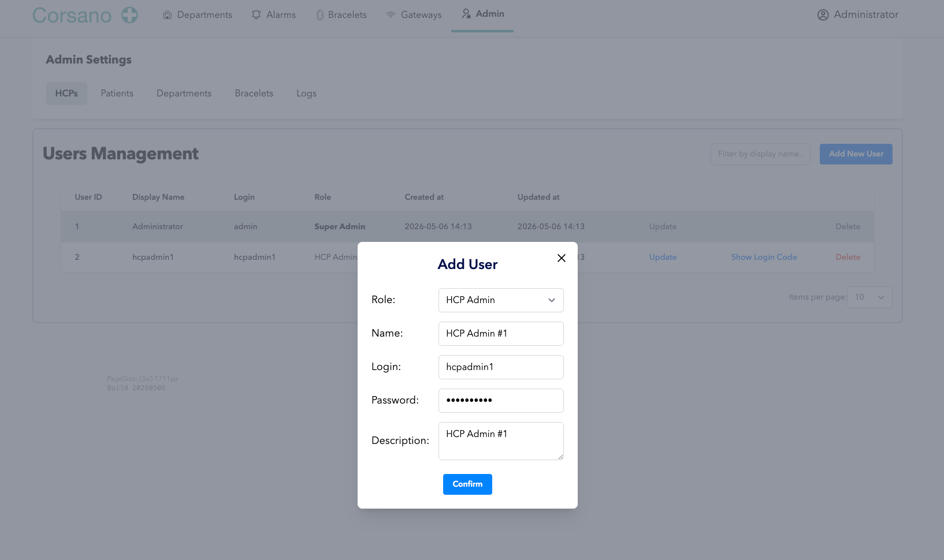The width and height of the screenshot is (944, 560).
Task: Open the Gateways navigation item
Action: (414, 15)
